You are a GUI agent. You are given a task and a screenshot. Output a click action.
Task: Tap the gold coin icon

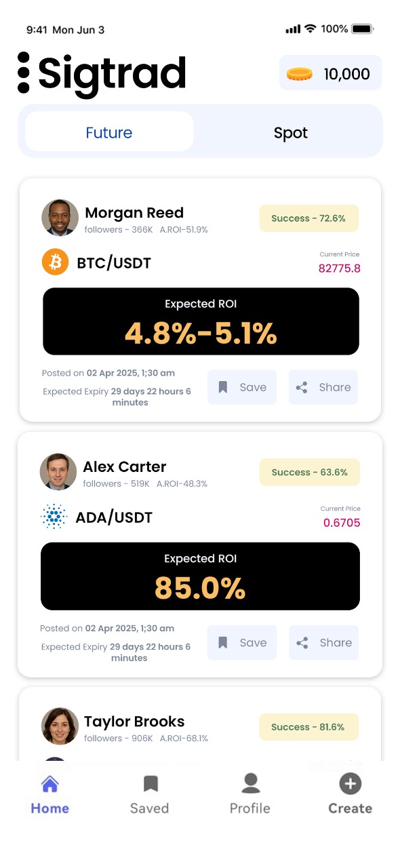pos(299,73)
